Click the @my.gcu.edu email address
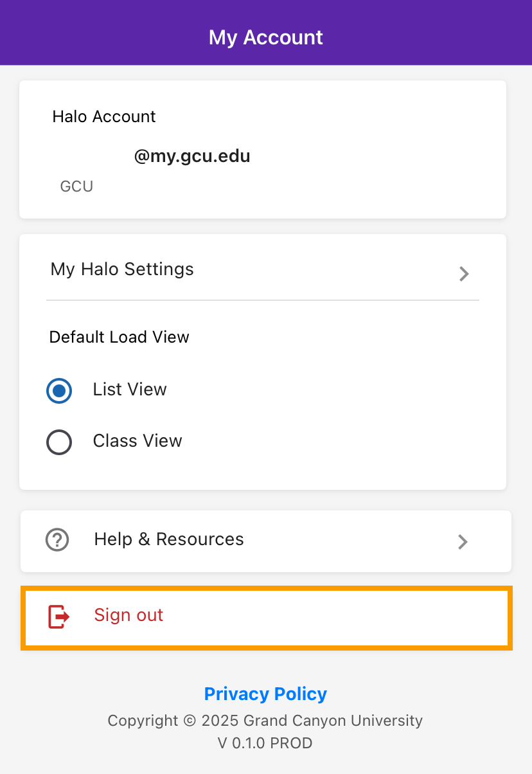This screenshot has height=774, width=532. 191,156
